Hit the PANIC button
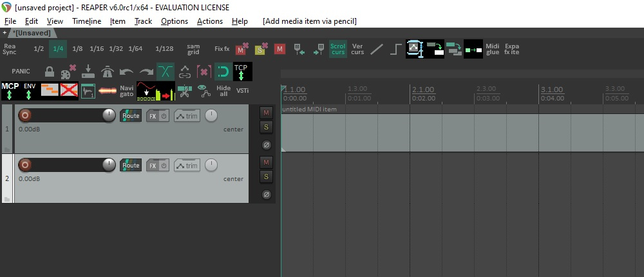The height and width of the screenshot is (277, 644). (x=21, y=71)
